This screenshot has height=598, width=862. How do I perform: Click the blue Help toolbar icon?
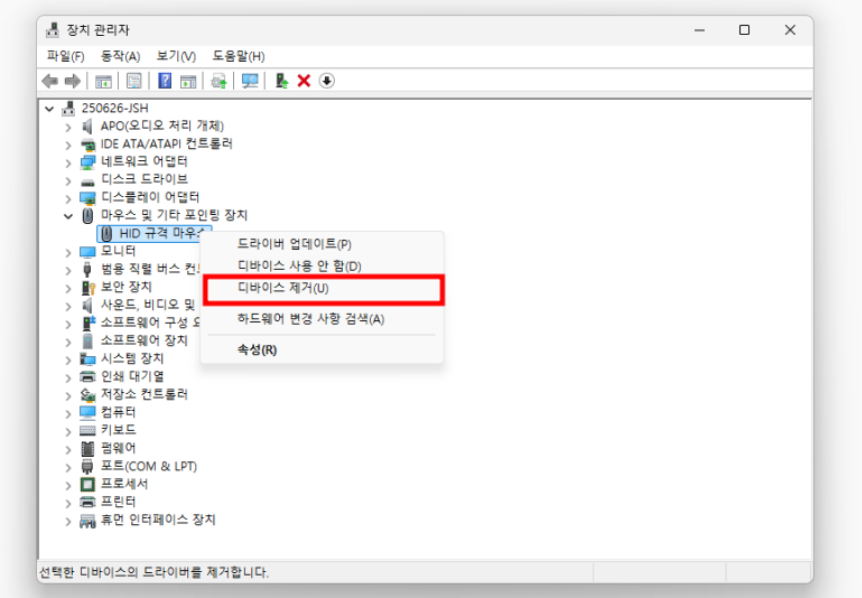coord(165,81)
